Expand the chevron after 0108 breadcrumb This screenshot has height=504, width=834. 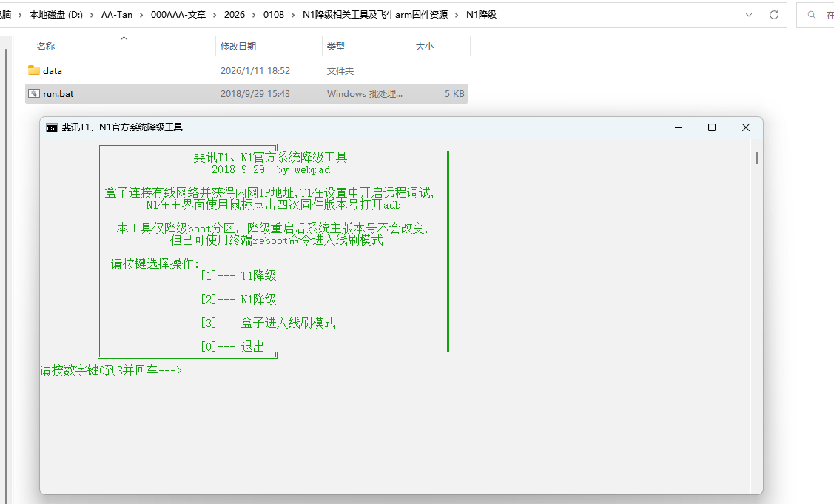[294, 14]
